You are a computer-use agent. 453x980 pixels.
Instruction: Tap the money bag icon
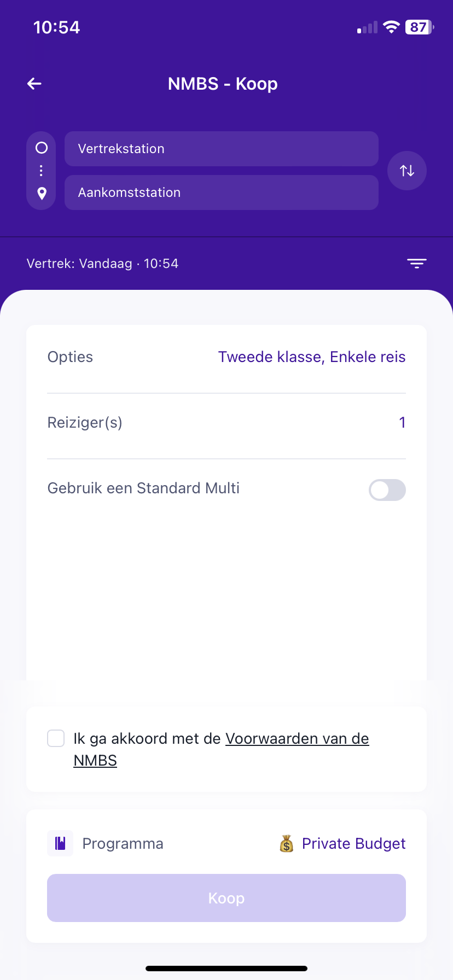[x=287, y=844]
